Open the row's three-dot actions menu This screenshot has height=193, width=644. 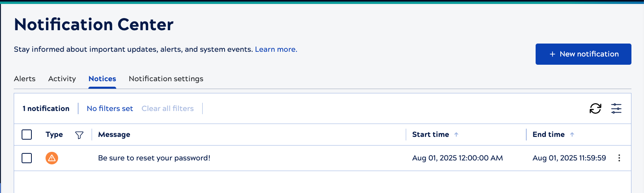(x=619, y=158)
